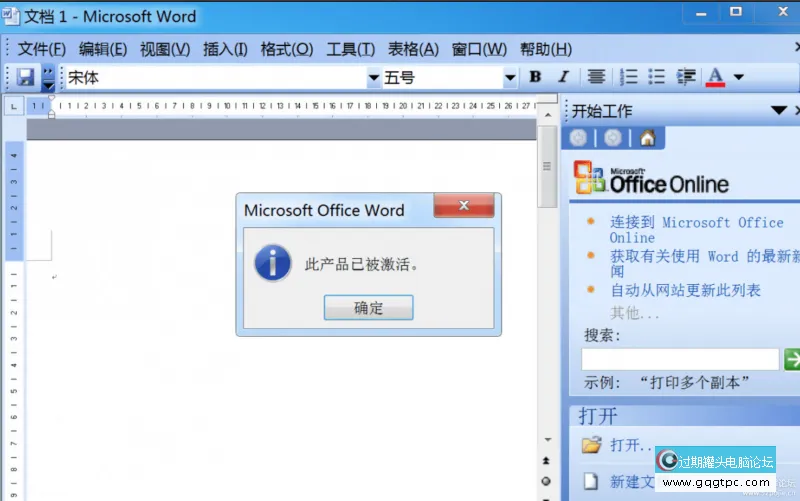Click the 打开 folder icon
The height and width of the screenshot is (501, 800).
[592, 444]
